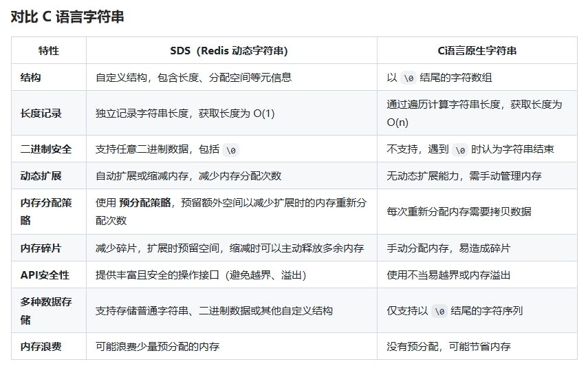Select the "特性" column header
588x375 pixels.
coord(48,51)
